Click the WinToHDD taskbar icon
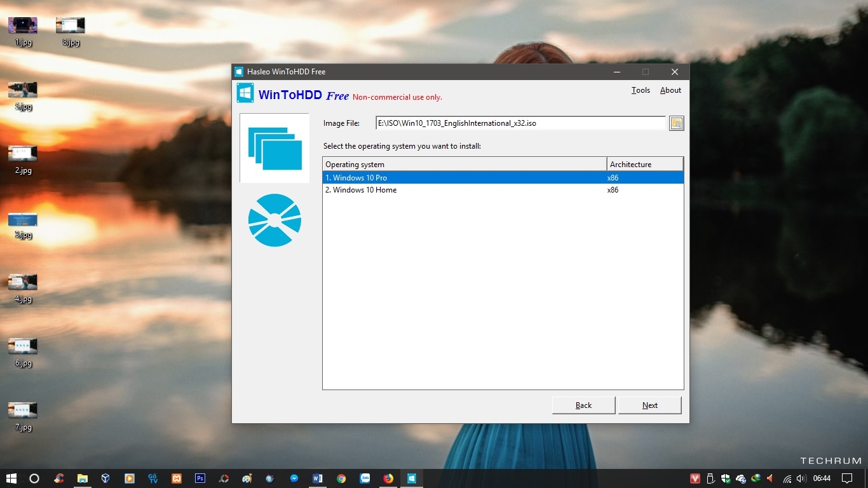Viewport: 868px width, 488px height. coord(412,478)
